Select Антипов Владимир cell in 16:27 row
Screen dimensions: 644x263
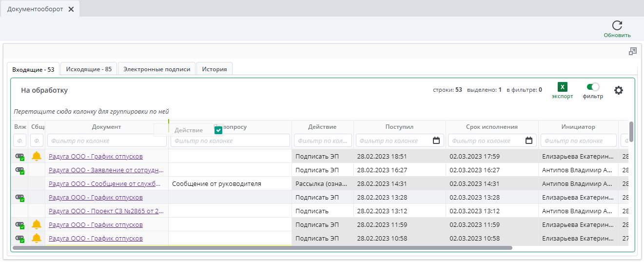(x=578, y=170)
